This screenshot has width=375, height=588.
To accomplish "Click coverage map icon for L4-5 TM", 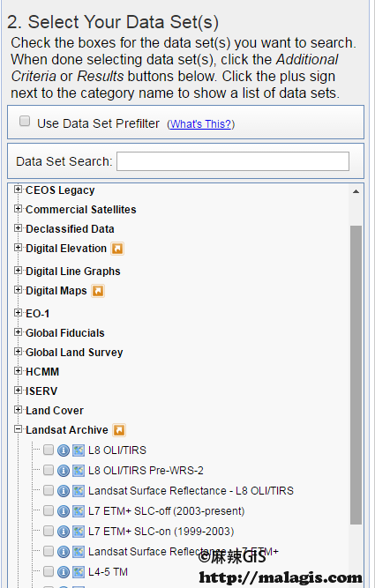I will pyautogui.click(x=79, y=571).
